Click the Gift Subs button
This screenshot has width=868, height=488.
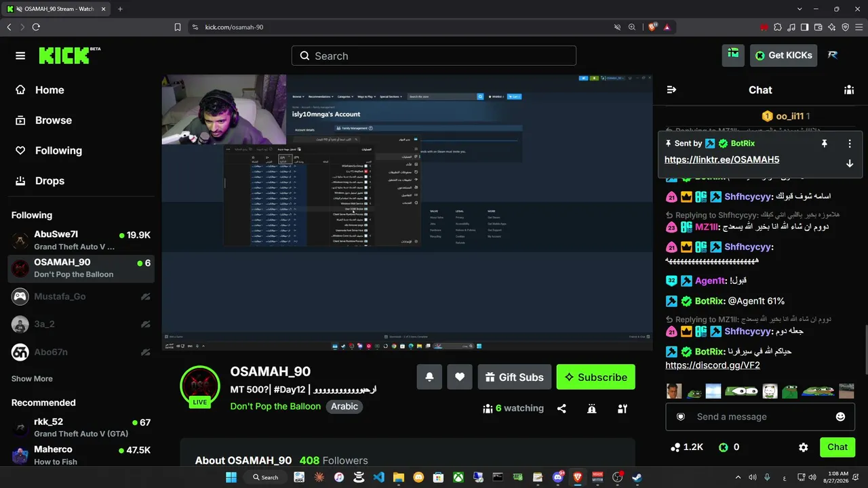coord(514,377)
